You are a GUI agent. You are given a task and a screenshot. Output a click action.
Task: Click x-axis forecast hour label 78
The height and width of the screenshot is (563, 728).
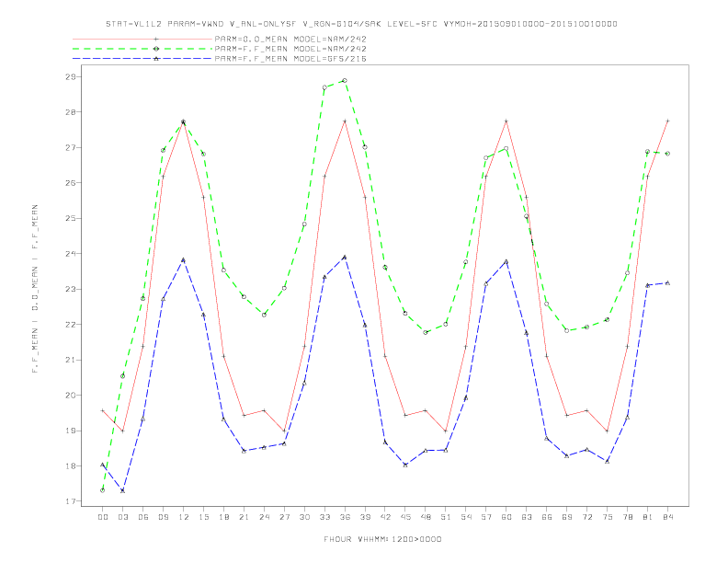[628, 517]
